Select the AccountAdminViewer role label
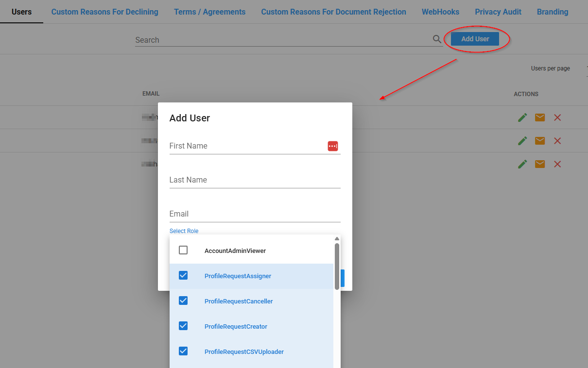 point(235,251)
